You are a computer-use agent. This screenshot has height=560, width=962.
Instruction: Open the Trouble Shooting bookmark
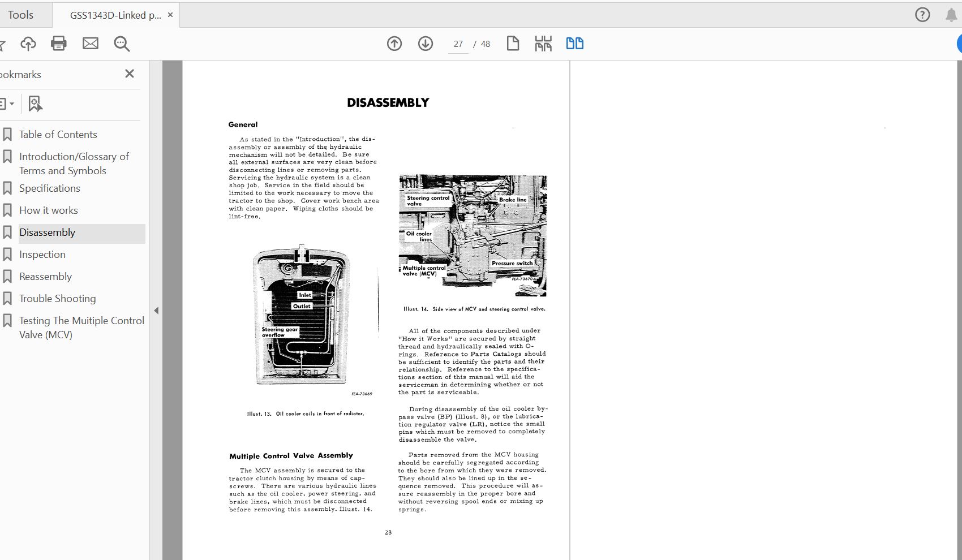tap(58, 299)
